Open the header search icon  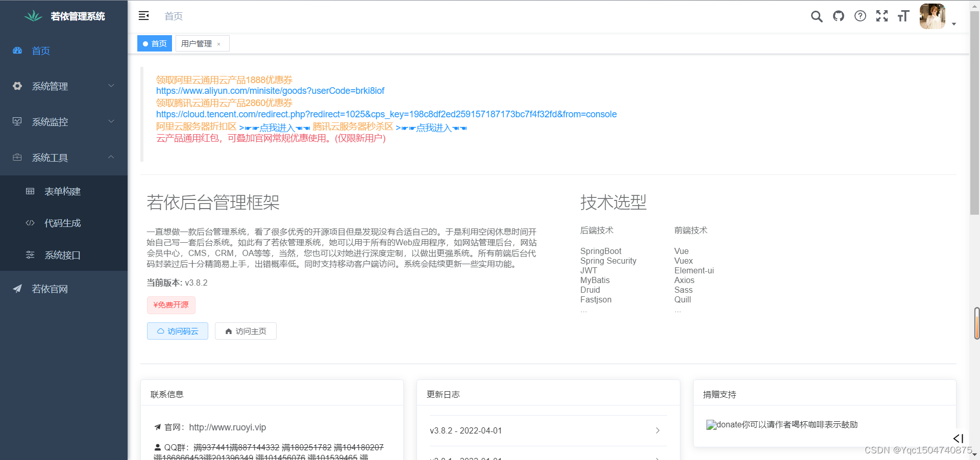coord(817,16)
